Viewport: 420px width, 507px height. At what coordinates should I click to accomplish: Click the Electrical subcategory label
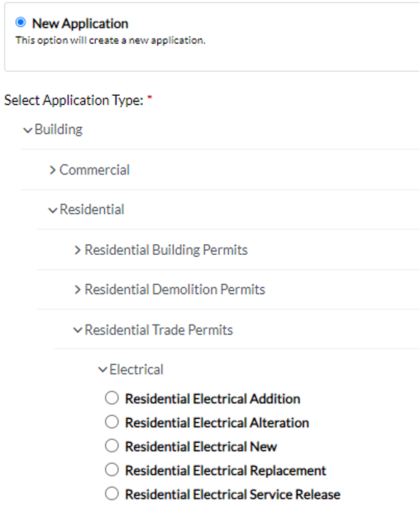(x=136, y=369)
